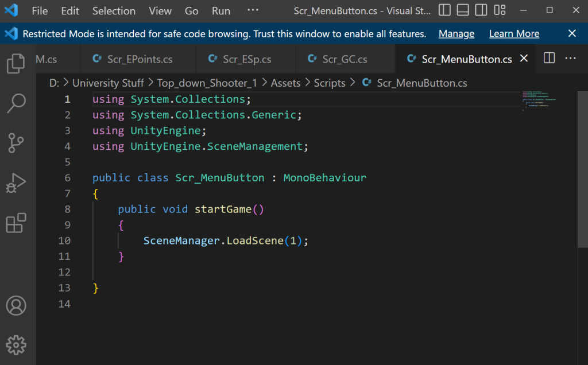Click the Manage link in restricted banner
The image size is (588, 365).
click(x=456, y=34)
